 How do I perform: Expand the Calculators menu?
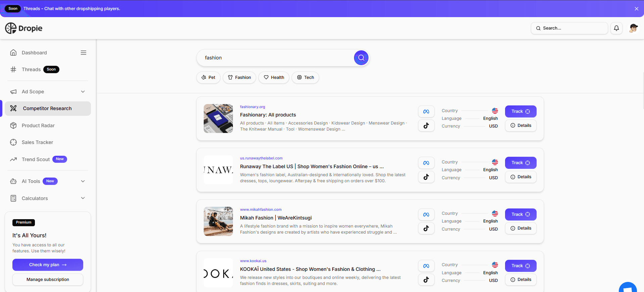pyautogui.click(x=48, y=198)
